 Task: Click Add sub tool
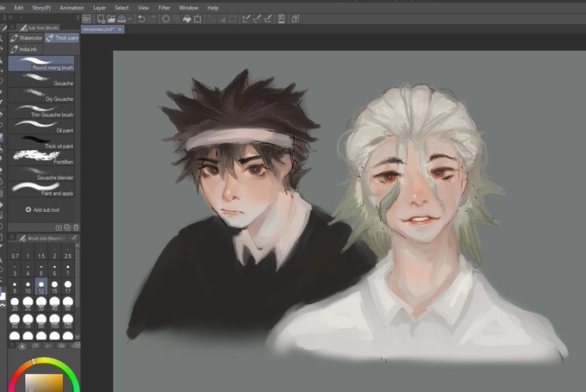coord(42,209)
